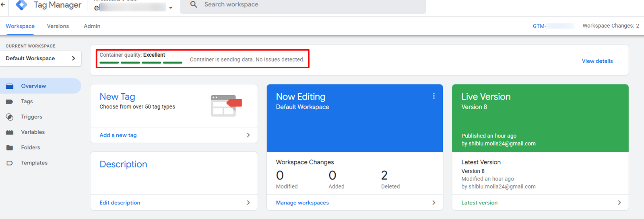Open Folders via its sidebar icon

[10, 147]
